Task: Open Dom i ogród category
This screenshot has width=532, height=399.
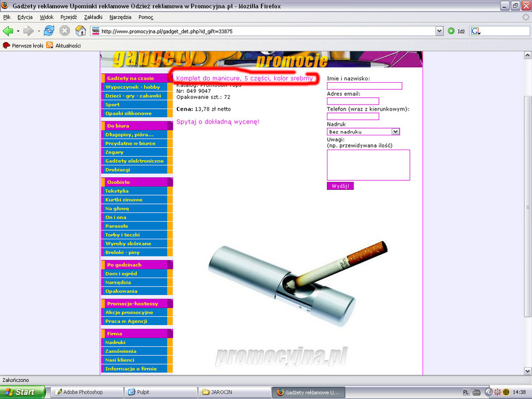Action: 134,274
